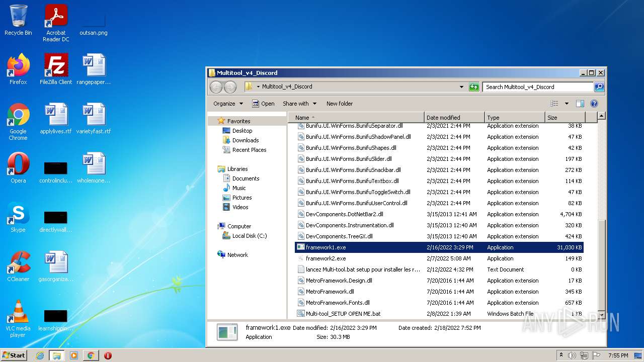
Task: Select the outsan.png desktop file
Action: pos(94,20)
